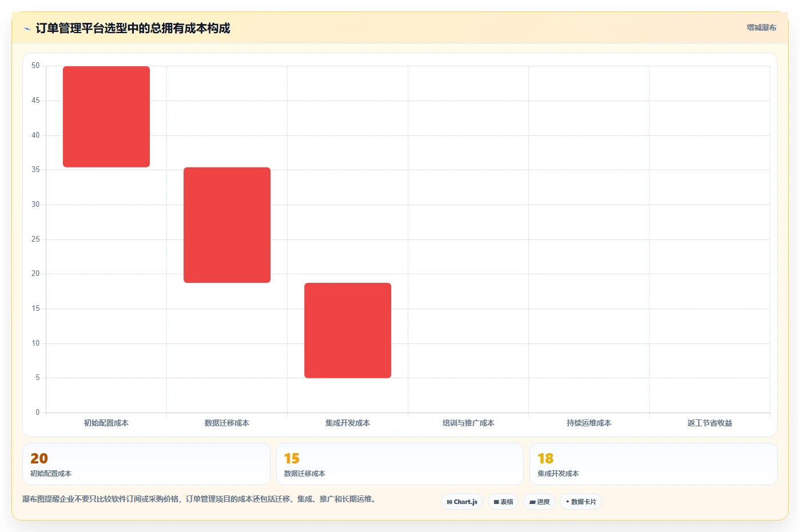Select the 初始配置成本 red waterfall bar

(x=106, y=117)
